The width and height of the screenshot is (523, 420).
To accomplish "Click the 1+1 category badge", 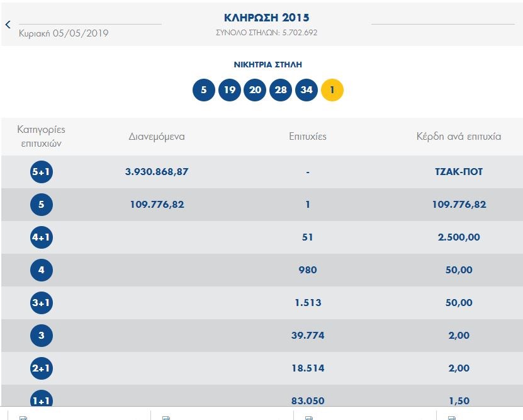I will pyautogui.click(x=42, y=399).
